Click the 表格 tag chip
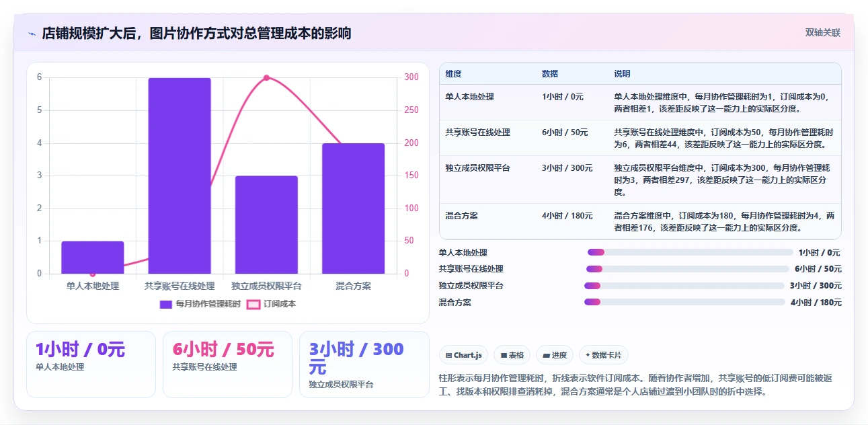The height and width of the screenshot is (425, 868). pos(512,355)
